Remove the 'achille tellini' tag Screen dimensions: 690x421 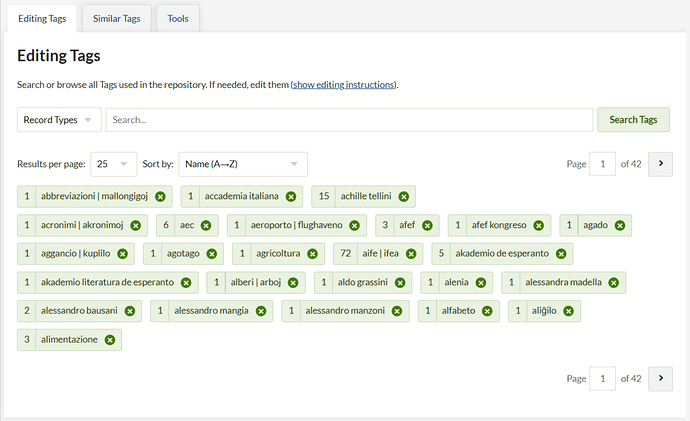(x=403, y=197)
